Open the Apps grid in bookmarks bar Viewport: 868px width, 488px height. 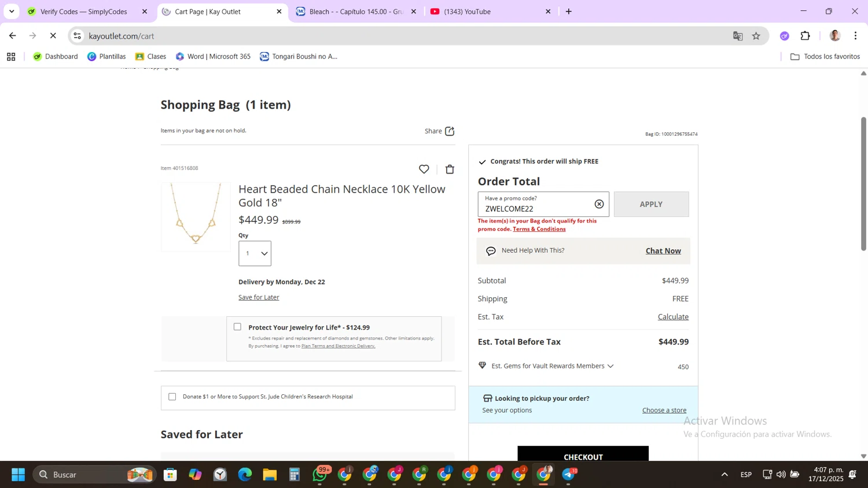[x=11, y=57]
